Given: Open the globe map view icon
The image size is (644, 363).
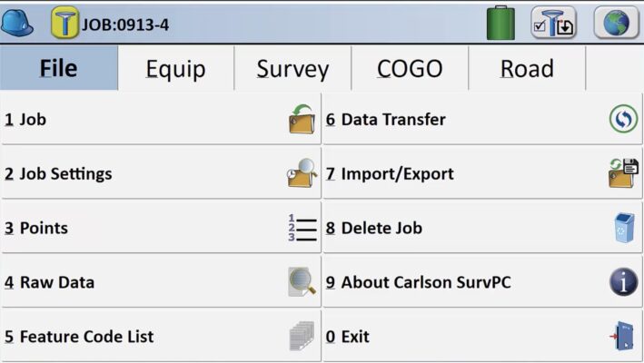Looking at the screenshot, I should click(616, 23).
